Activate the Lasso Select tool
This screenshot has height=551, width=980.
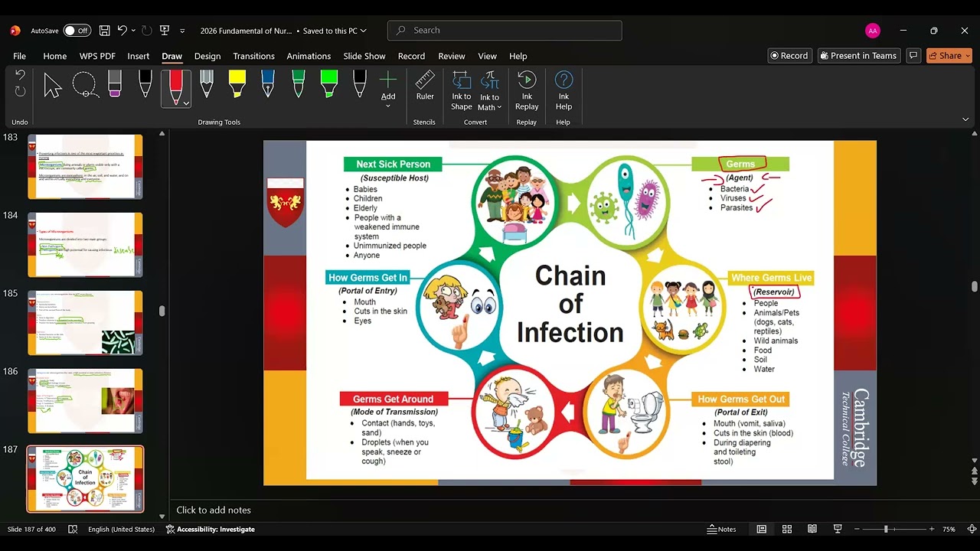tap(84, 85)
